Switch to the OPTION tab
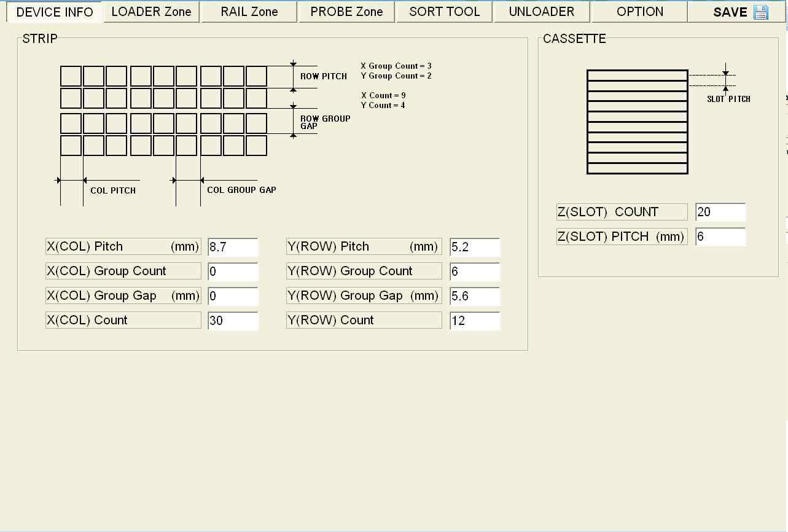This screenshot has height=532, width=788. coord(639,12)
